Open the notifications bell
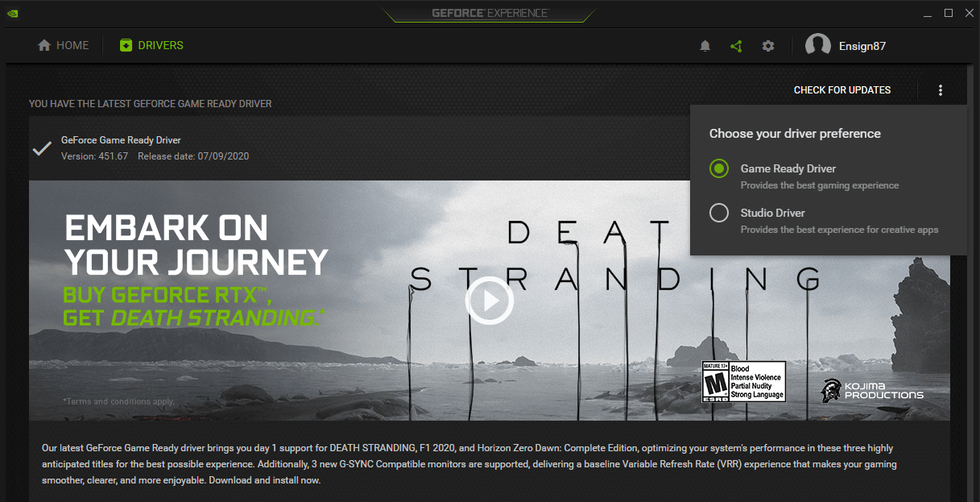This screenshot has height=502, width=980. [x=705, y=46]
